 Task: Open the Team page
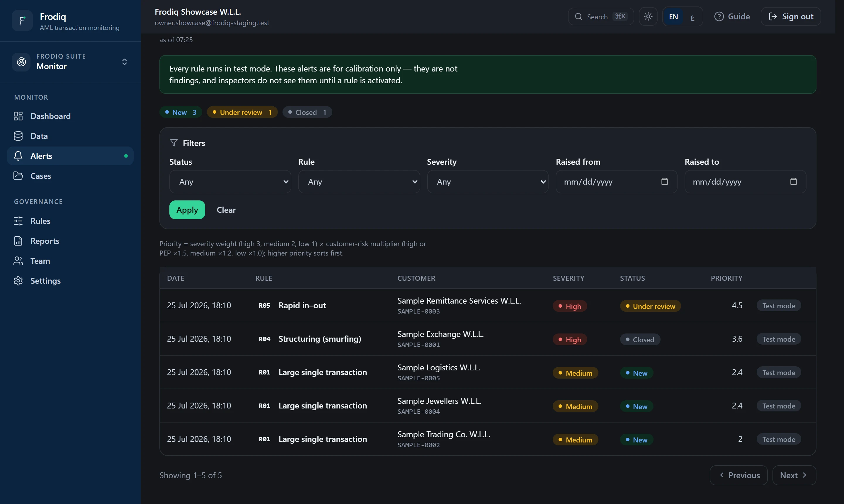(x=70, y=261)
